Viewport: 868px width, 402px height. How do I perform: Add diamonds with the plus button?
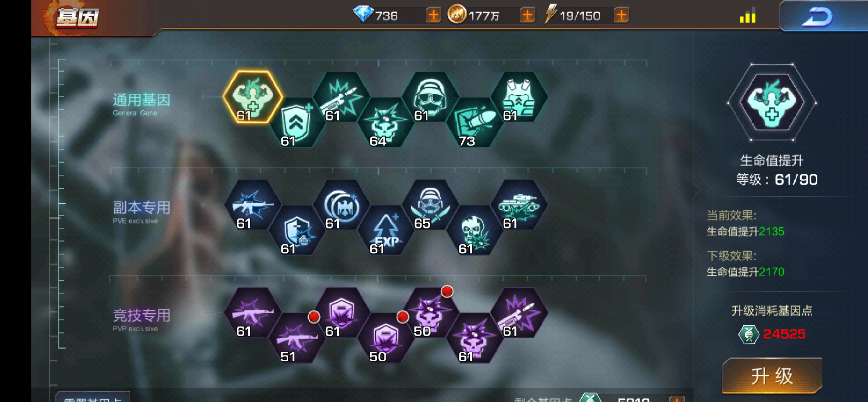pyautogui.click(x=433, y=15)
